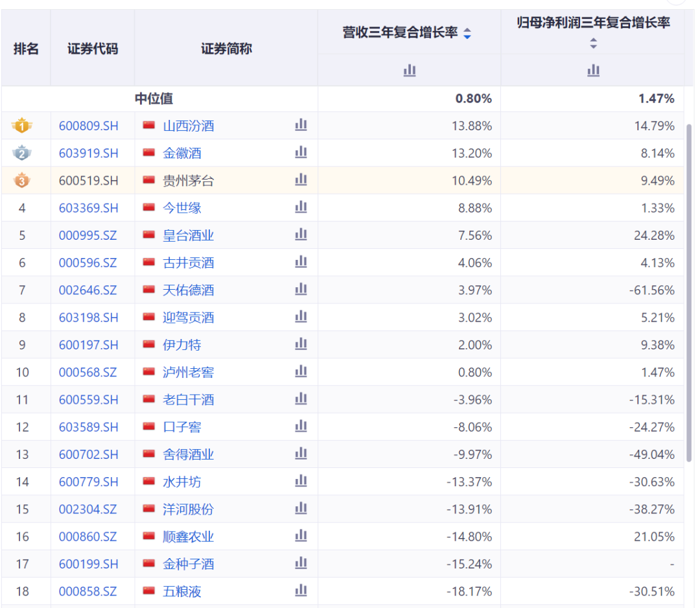Open the 金种子酒 stock name link
The image size is (700, 608).
189,564
